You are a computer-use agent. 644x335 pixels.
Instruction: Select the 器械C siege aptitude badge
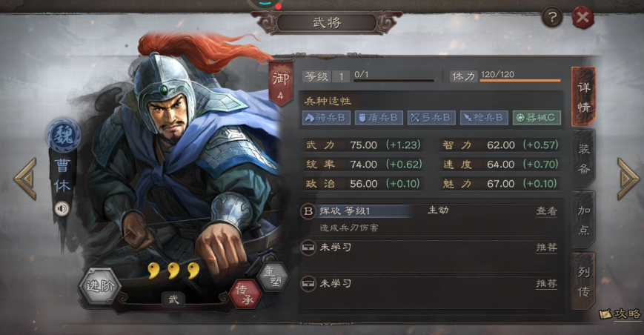pyautogui.click(x=537, y=118)
